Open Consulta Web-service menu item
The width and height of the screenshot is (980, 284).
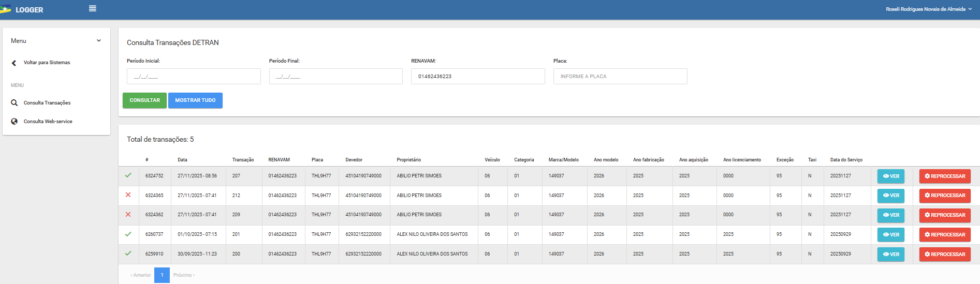[48, 122]
